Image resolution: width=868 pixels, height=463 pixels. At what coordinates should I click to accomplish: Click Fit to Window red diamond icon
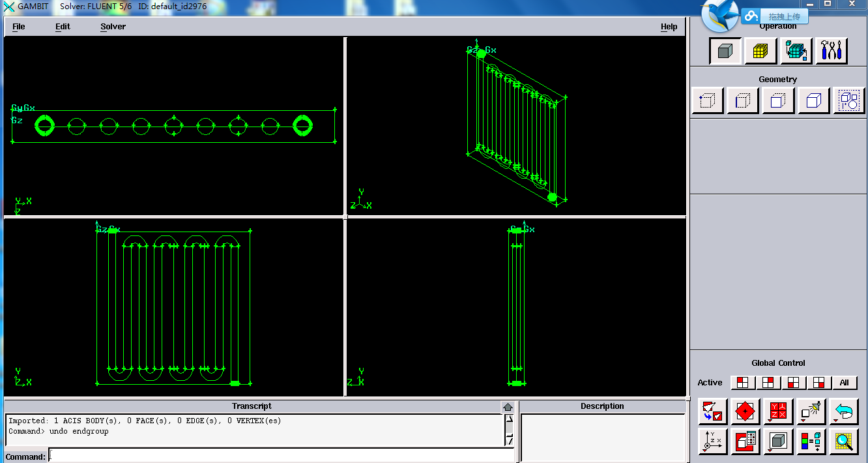745,412
